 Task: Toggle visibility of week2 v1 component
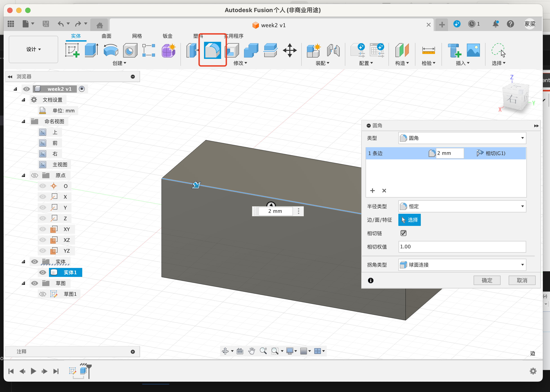26,89
